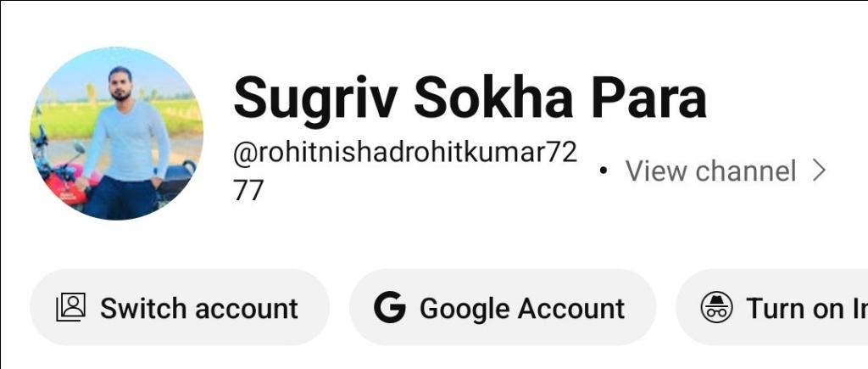Enable Incognito via the Turn on chip

pos(771,307)
